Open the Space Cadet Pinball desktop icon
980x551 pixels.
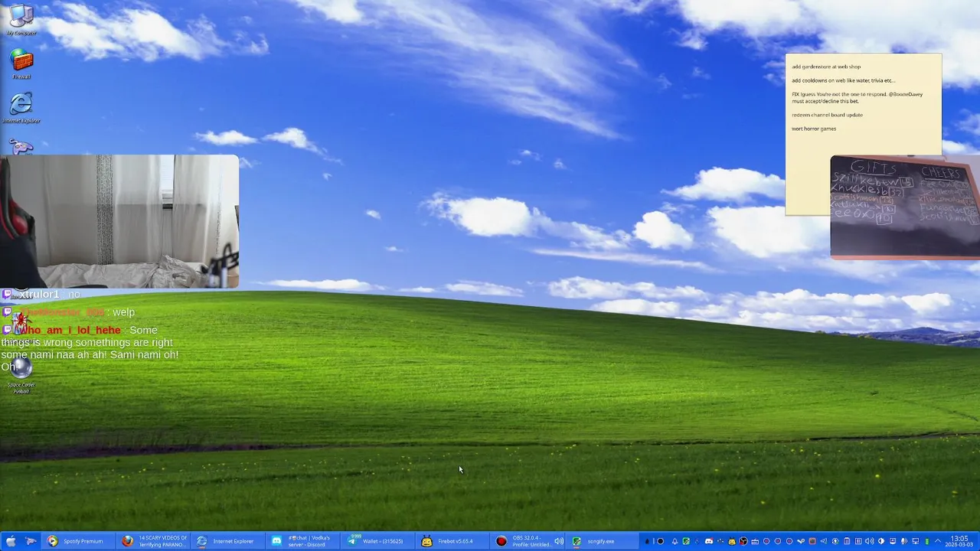pyautogui.click(x=21, y=377)
